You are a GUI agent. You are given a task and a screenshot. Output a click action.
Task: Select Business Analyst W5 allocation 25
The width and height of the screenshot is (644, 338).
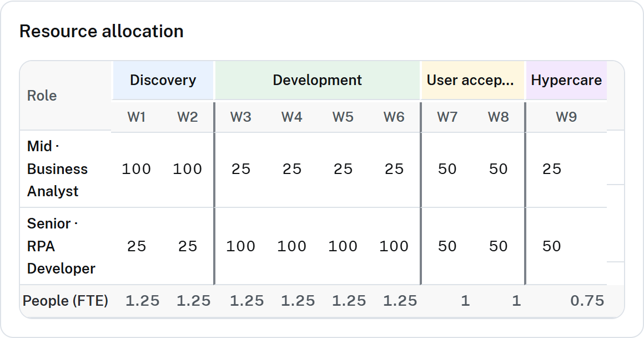click(343, 169)
